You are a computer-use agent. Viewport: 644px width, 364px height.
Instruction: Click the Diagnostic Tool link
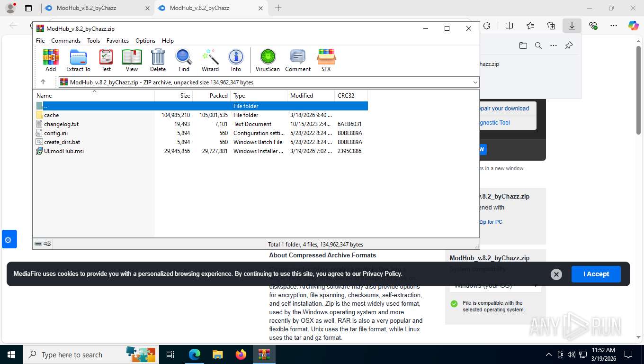(494, 123)
